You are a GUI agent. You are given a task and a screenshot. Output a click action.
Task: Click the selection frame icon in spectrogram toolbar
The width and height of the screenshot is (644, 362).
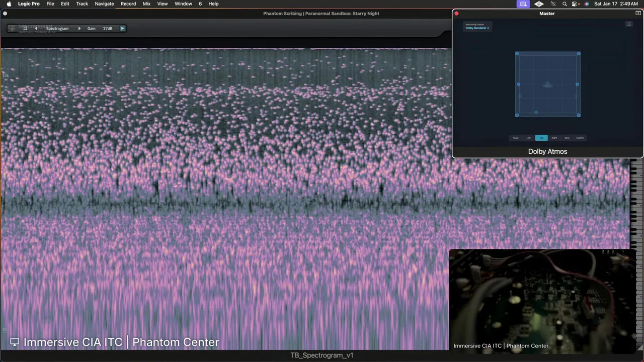click(25, 29)
